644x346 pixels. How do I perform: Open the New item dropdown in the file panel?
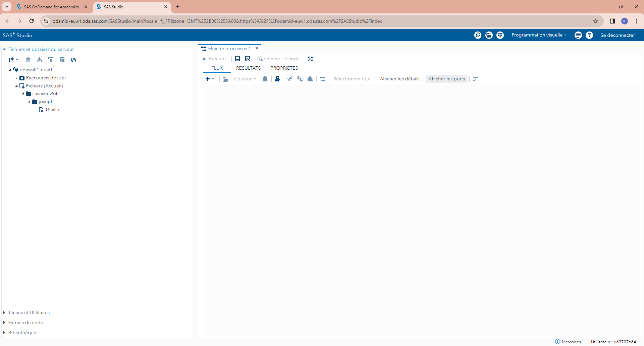tap(13, 60)
